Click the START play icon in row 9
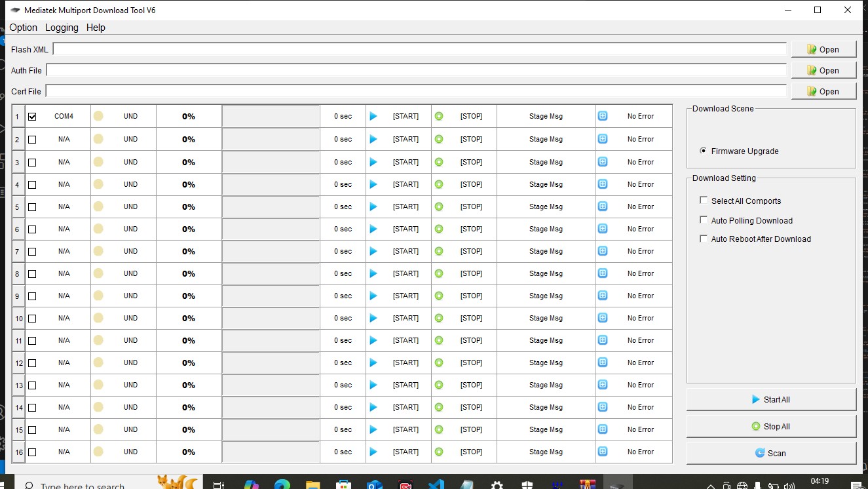 click(x=373, y=296)
